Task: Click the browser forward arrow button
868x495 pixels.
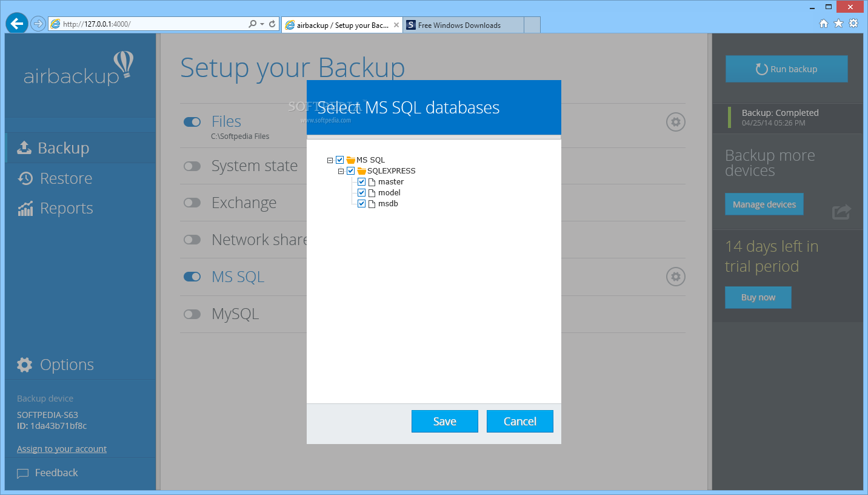Action: (38, 24)
